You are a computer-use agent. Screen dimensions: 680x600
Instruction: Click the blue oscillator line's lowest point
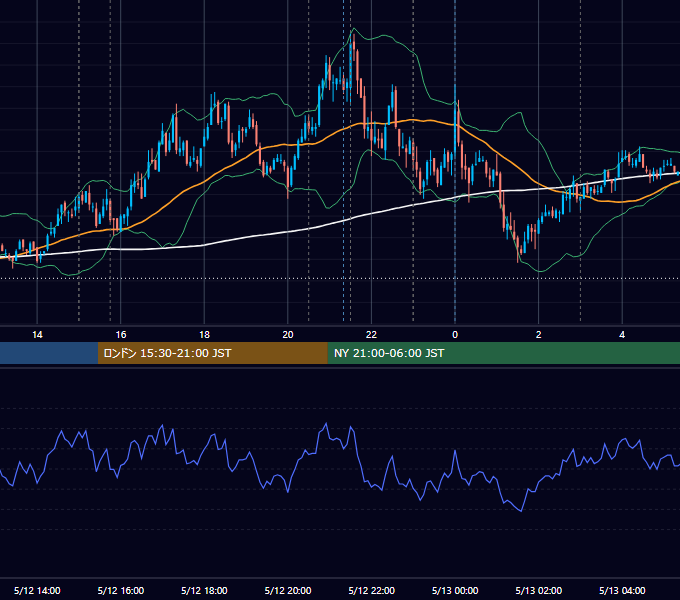(x=521, y=511)
